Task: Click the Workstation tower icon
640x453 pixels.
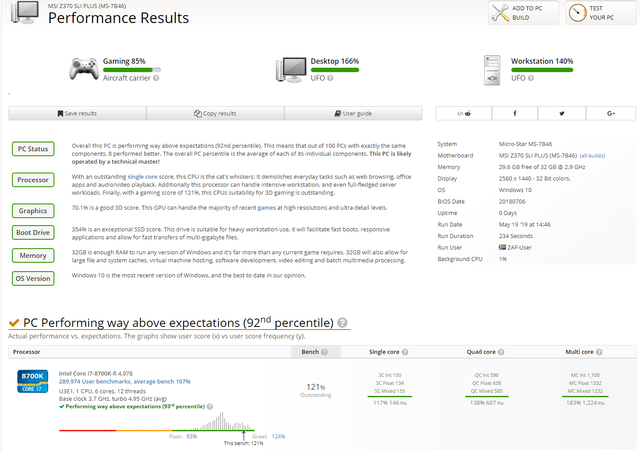Action: click(492, 70)
